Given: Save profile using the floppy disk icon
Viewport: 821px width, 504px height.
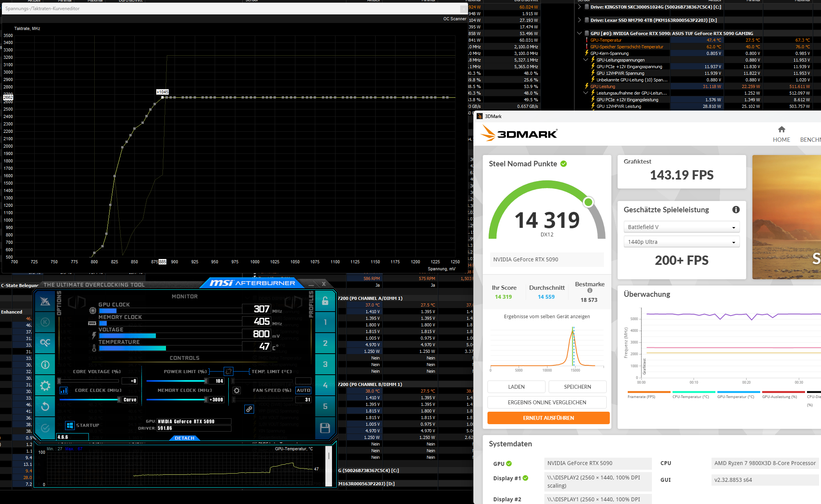Looking at the screenshot, I should pyautogui.click(x=325, y=428).
